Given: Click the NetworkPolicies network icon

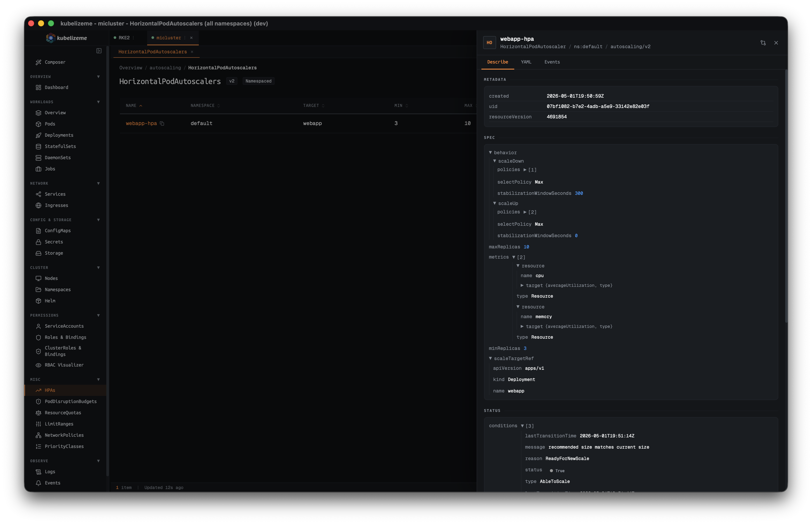Looking at the screenshot, I should 38,435.
